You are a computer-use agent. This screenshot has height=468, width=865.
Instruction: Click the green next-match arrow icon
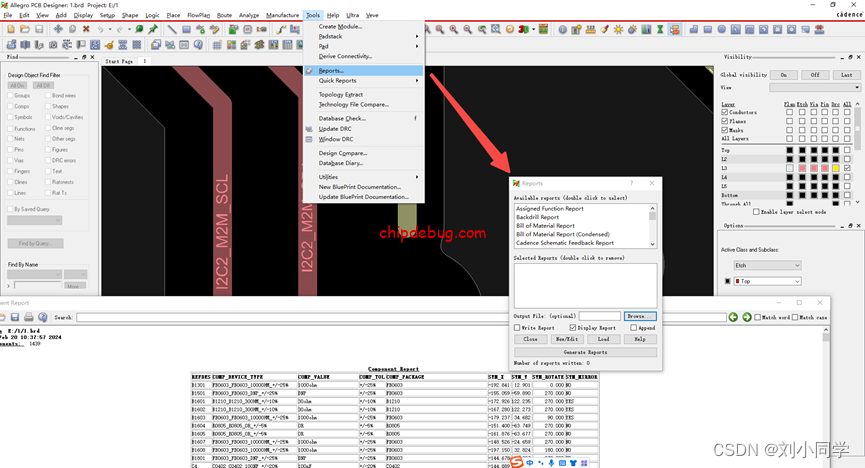click(745, 317)
